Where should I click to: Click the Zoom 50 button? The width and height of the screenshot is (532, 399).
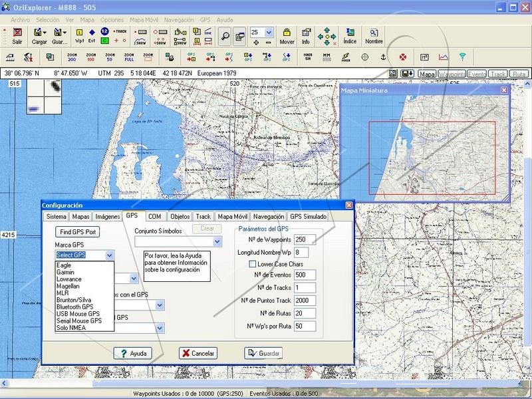pyautogui.click(x=110, y=57)
